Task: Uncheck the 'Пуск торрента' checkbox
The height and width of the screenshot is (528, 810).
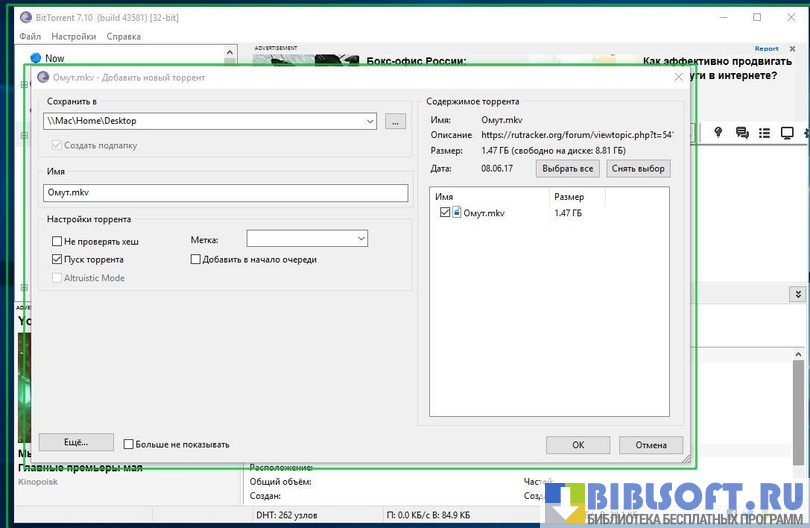Action: [x=57, y=259]
